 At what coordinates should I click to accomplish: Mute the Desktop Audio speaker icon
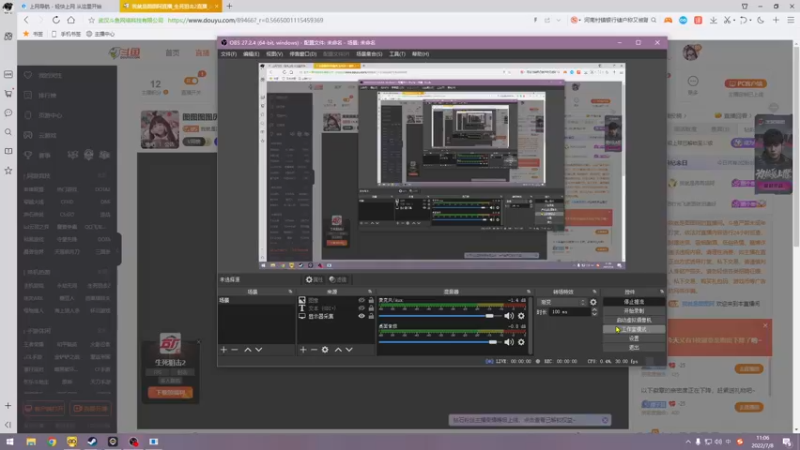[509, 342]
